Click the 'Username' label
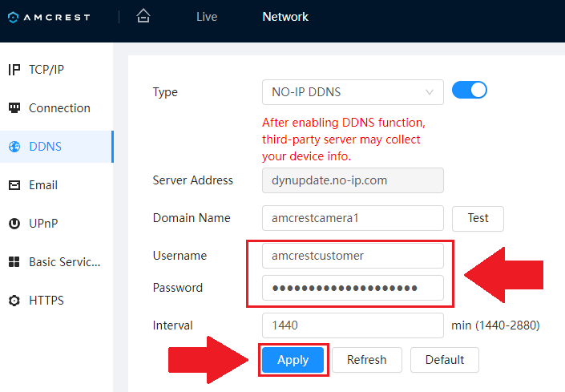The width and height of the screenshot is (565, 392). pos(180,256)
